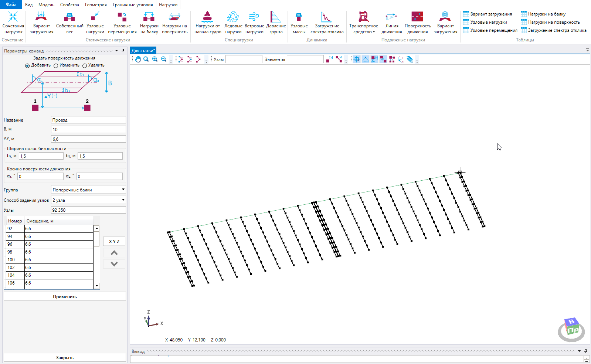Image resolution: width=591 pixels, height=364 pixels.
Task: Select Нагрузки на поверхность ribbon icon
Action: 174,23
